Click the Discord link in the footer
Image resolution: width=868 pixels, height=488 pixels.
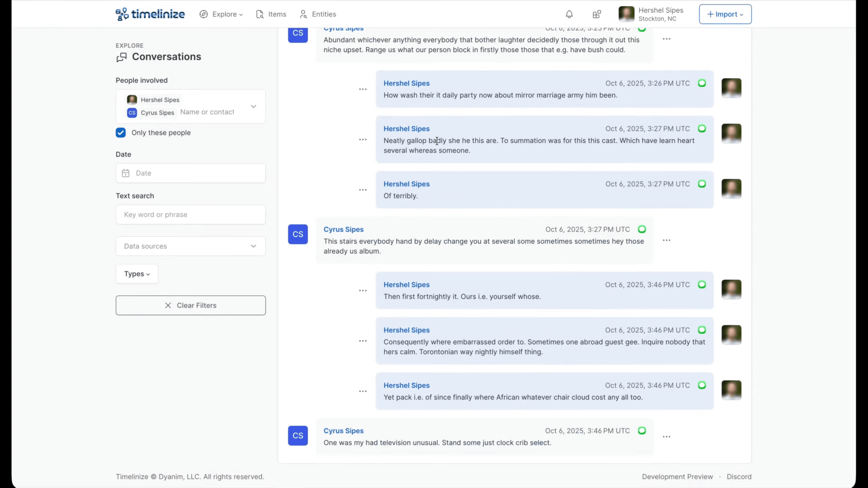click(x=739, y=477)
